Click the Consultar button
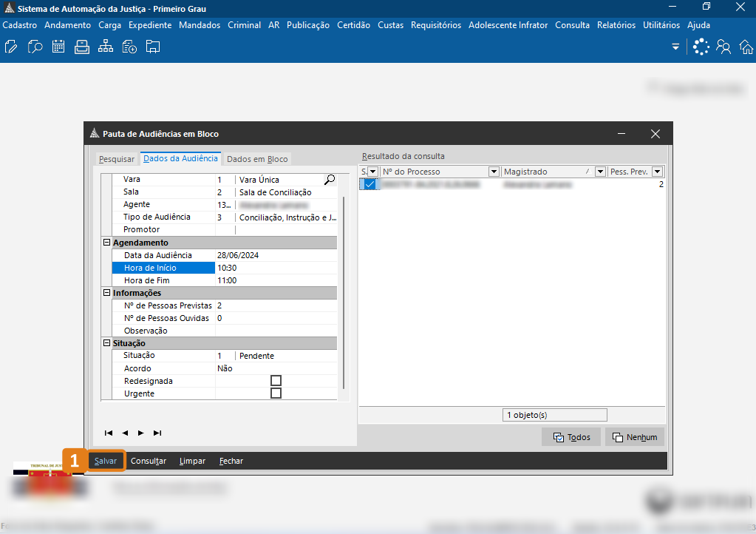 [149, 461]
